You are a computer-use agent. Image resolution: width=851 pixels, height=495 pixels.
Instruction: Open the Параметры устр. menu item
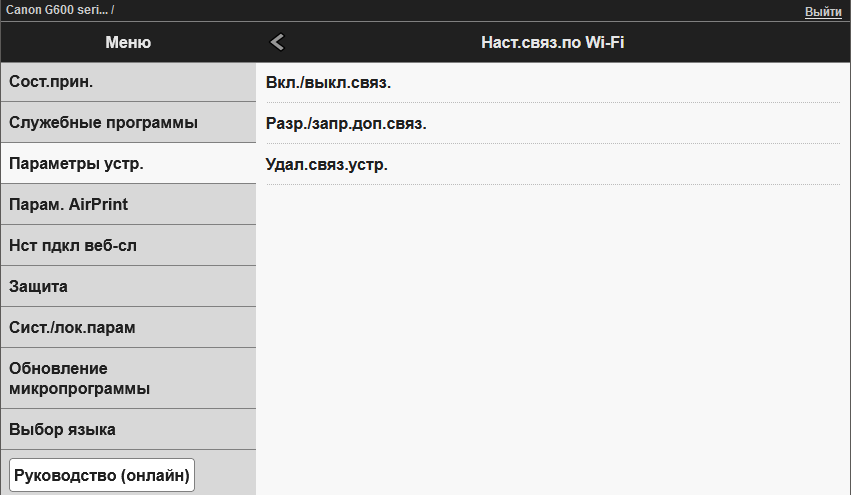(128, 164)
